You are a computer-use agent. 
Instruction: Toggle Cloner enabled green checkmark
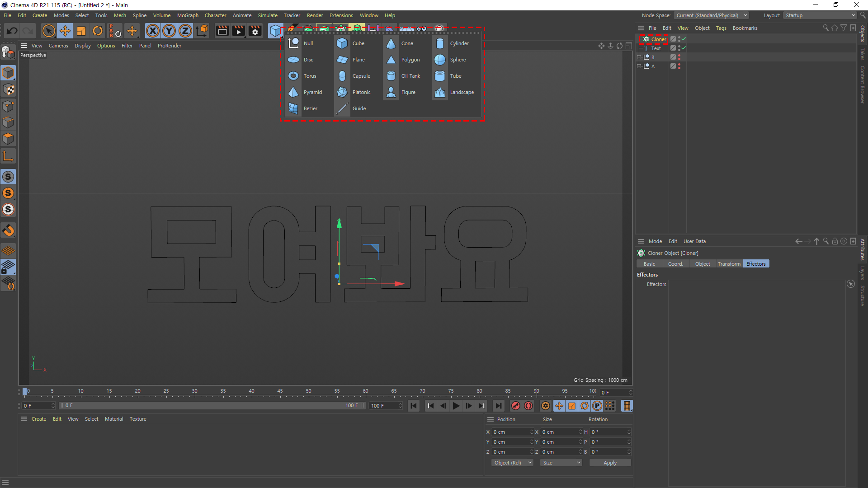coord(684,39)
